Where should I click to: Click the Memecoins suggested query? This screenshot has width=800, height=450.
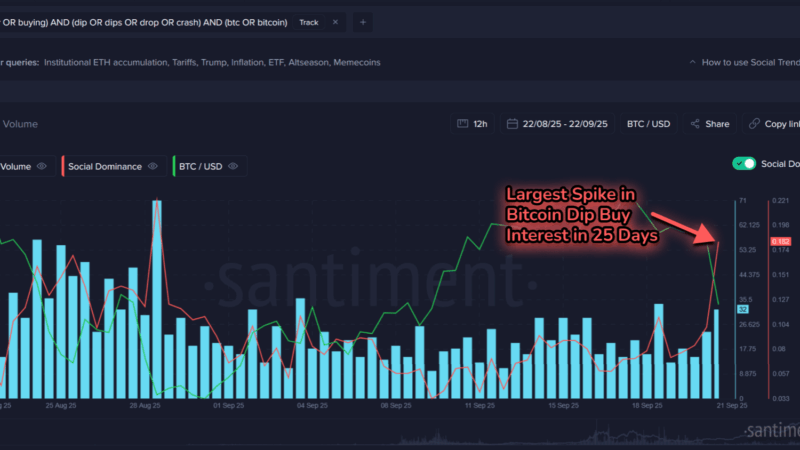point(355,62)
